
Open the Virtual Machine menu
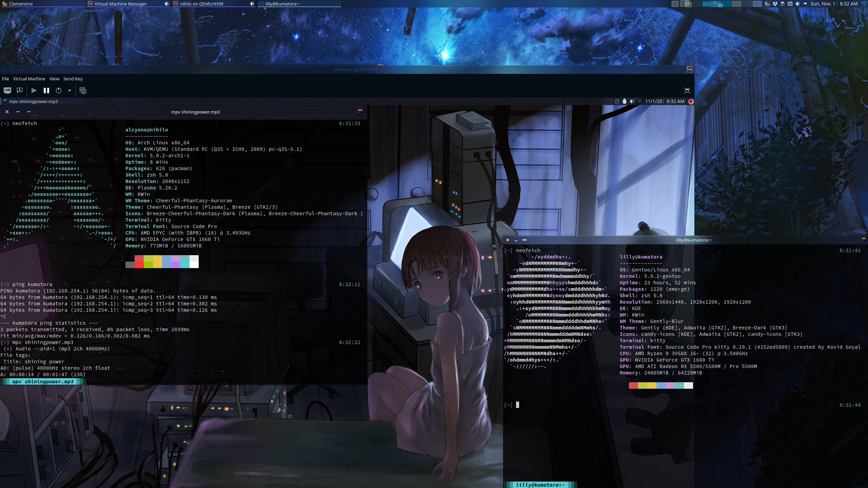29,79
